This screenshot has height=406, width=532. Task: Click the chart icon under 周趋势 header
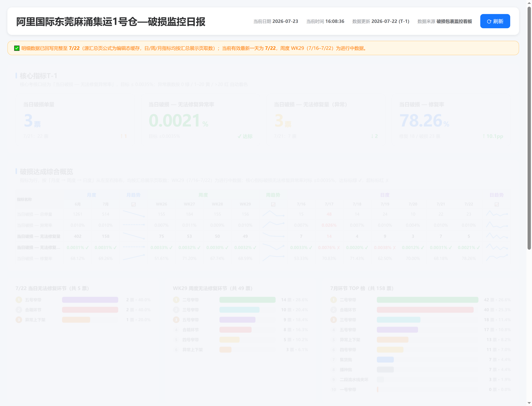pos(273,204)
